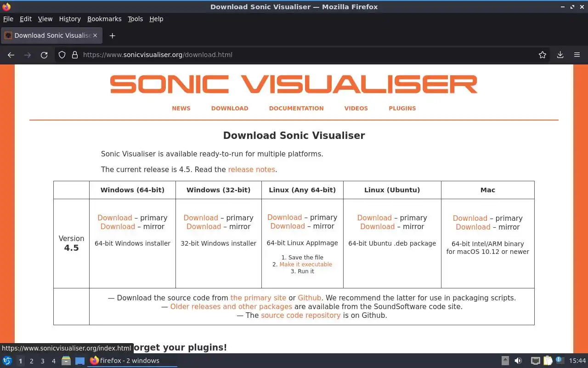The height and width of the screenshot is (368, 588).
Task: Open the DOCUMENTATION page
Action: 296,109
